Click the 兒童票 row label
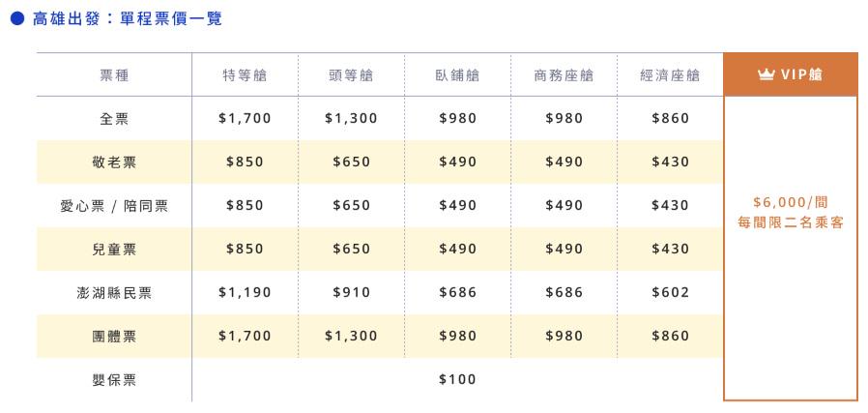This screenshot has width=868, height=413. 115,250
